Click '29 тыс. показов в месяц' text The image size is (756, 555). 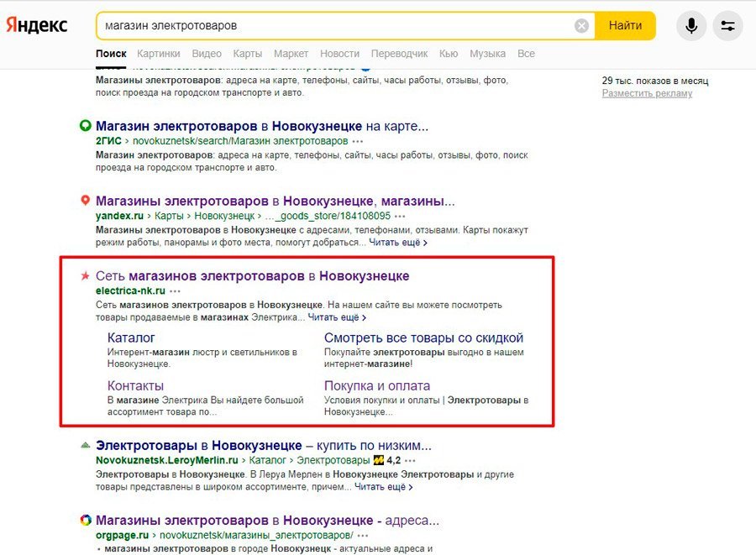[x=655, y=81]
